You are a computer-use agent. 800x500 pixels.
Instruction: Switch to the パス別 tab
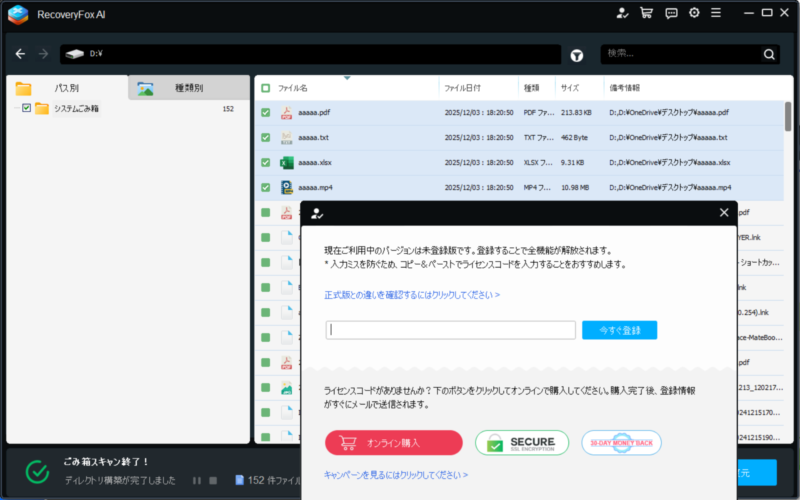66,88
